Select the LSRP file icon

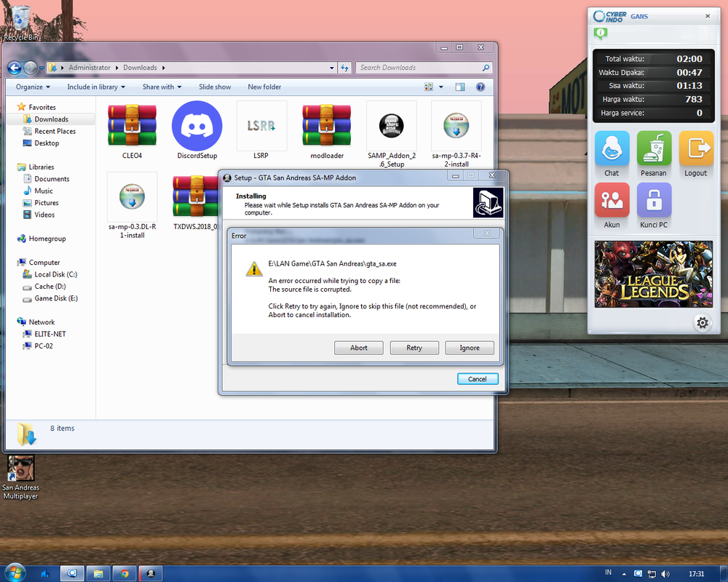[261, 126]
